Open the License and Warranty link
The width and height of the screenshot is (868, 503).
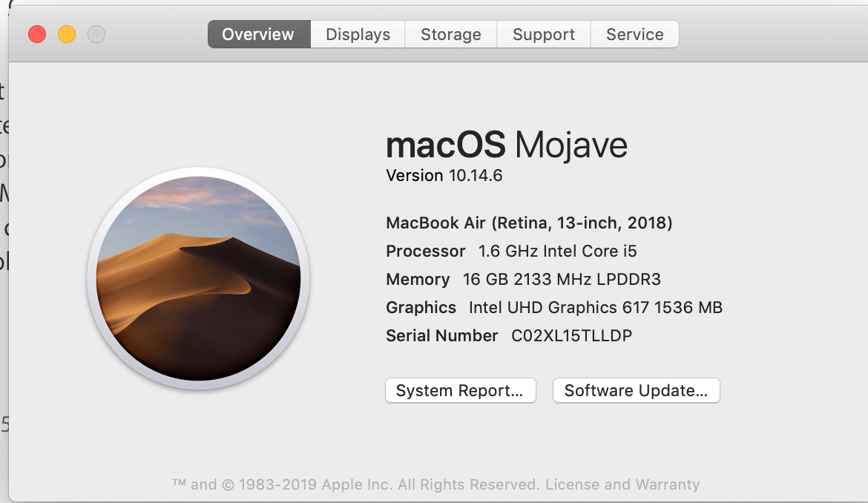[x=622, y=485]
